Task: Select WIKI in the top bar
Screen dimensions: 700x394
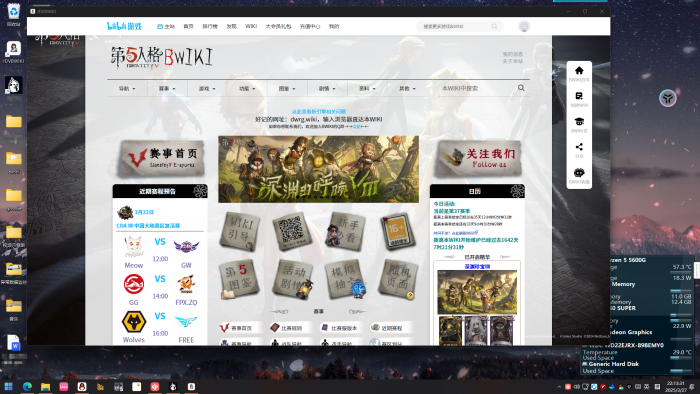Action: point(251,26)
